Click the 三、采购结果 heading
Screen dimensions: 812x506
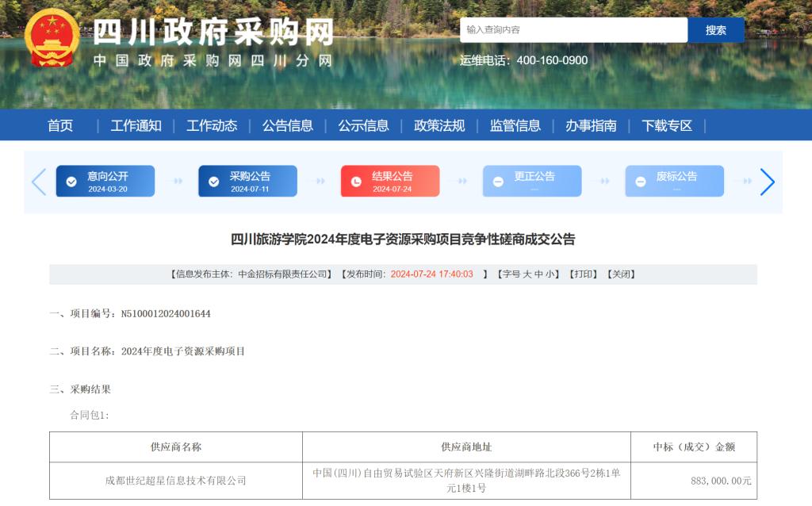pyautogui.click(x=80, y=389)
